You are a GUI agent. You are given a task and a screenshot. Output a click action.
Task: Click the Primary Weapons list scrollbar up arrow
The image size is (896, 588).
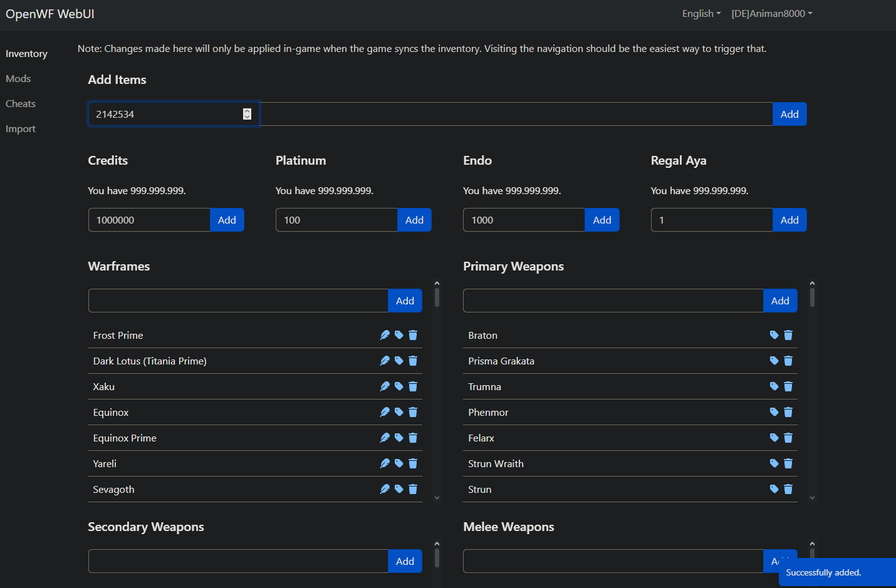click(x=812, y=283)
